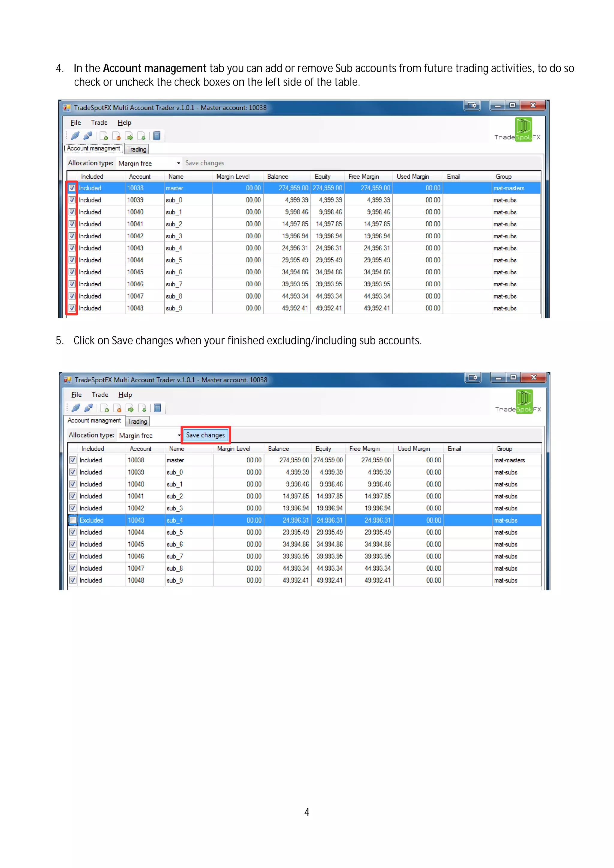Click title bar app icon in step 5 window

(x=68, y=380)
